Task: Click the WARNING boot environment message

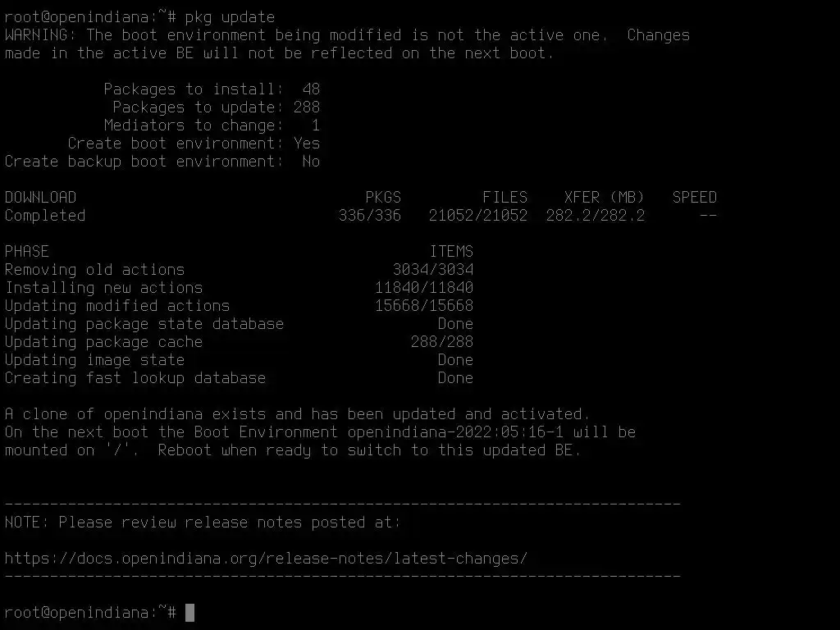Action: coord(347,35)
